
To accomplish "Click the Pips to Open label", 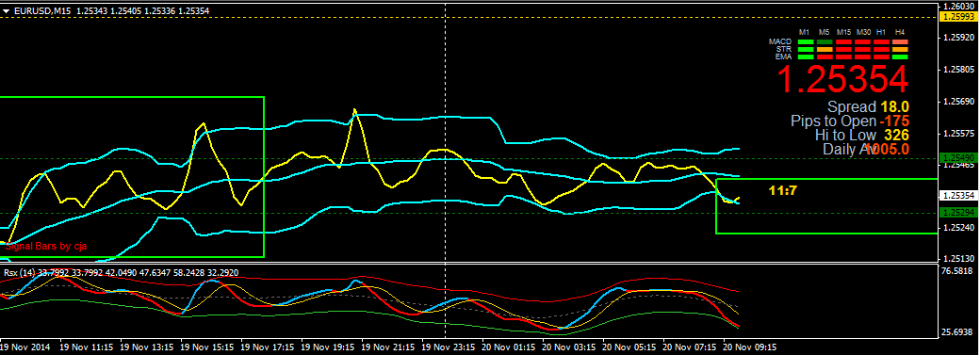I will [x=833, y=121].
